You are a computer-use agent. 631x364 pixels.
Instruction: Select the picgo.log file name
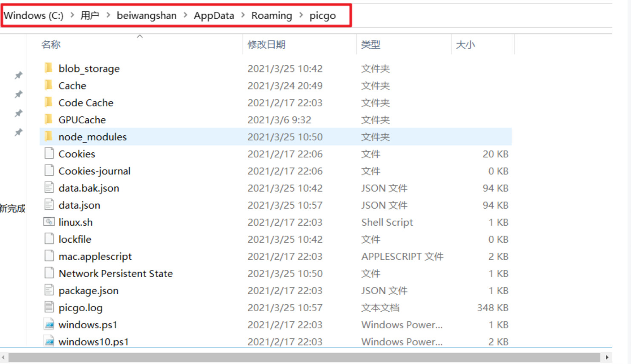(81, 308)
